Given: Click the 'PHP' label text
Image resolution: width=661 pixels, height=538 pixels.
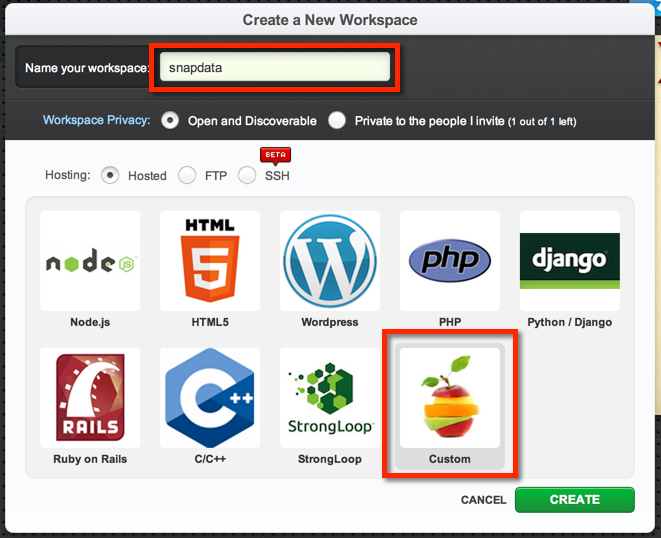Looking at the screenshot, I should click(450, 323).
